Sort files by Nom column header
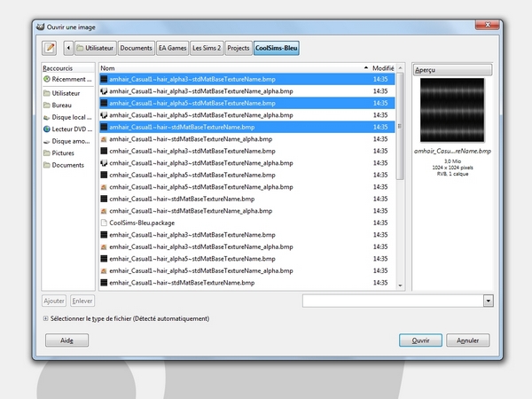The width and height of the screenshot is (532, 399). tap(234, 68)
